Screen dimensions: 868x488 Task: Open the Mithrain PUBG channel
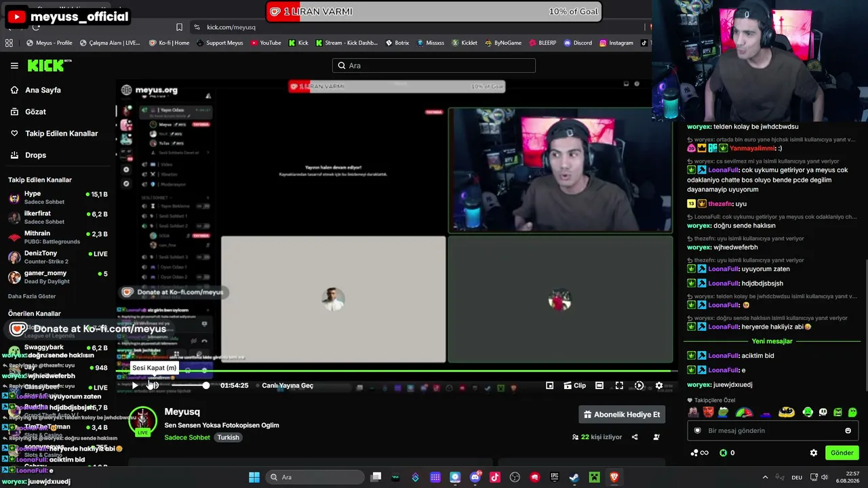pyautogui.click(x=58, y=237)
